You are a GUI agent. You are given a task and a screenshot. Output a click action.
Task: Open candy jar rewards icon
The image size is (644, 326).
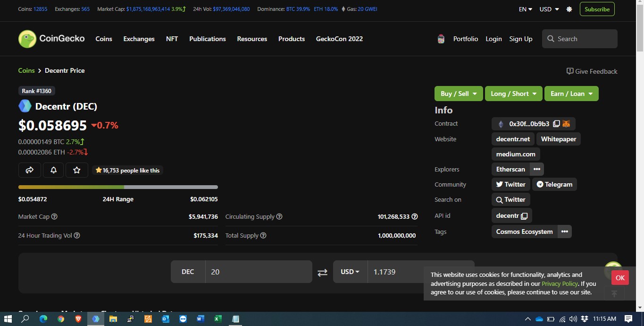441,39
